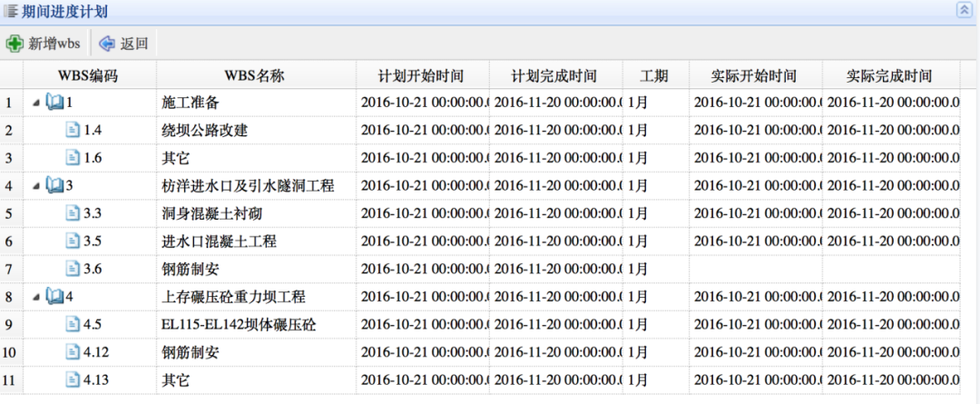Click row number 7 in the grid
The height and width of the screenshot is (404, 980).
coord(11,269)
